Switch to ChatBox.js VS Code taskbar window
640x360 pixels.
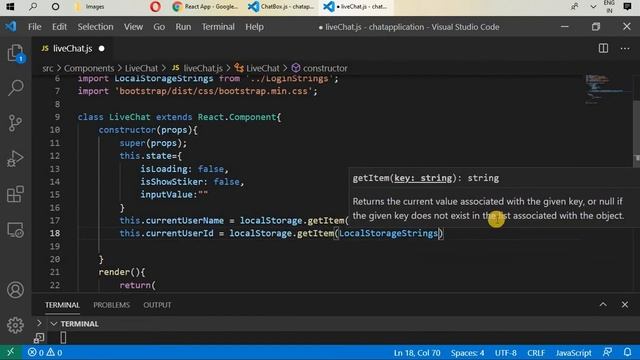point(282,7)
